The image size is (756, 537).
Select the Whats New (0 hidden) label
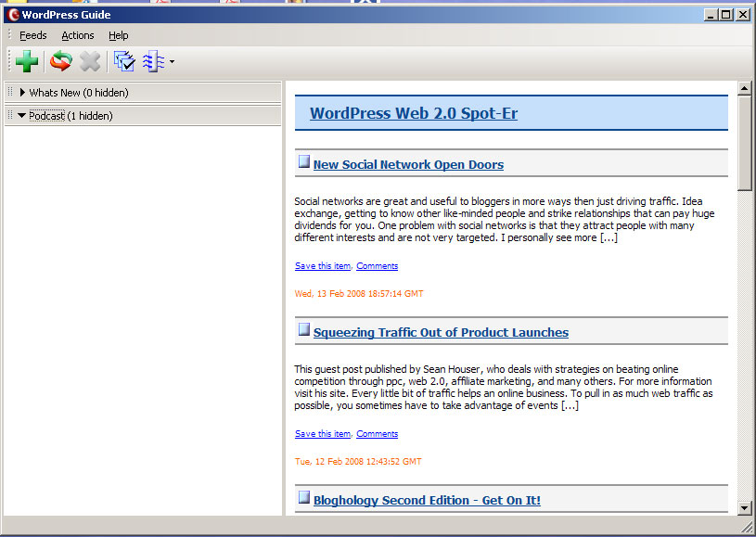pos(79,93)
